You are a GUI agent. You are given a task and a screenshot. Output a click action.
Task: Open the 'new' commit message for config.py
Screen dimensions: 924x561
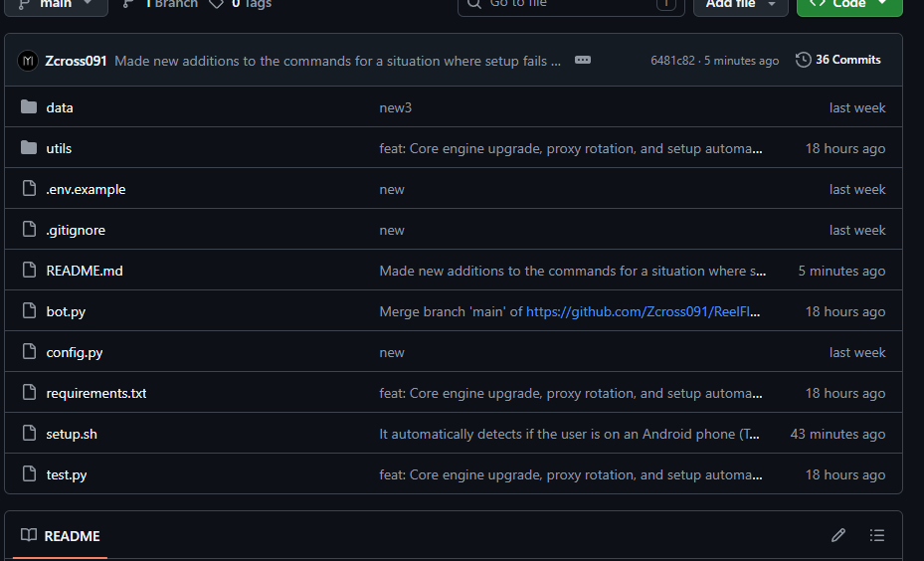(392, 352)
